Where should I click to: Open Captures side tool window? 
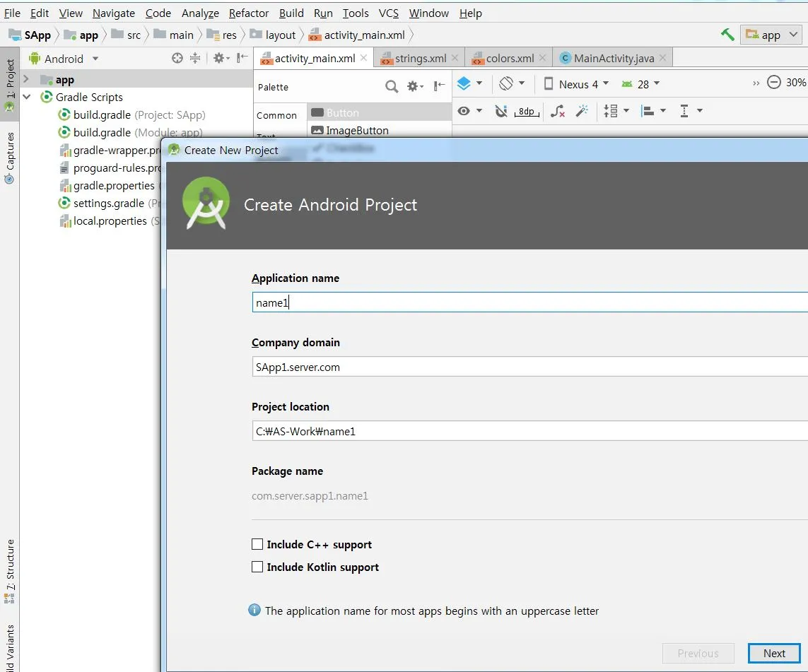[x=9, y=158]
